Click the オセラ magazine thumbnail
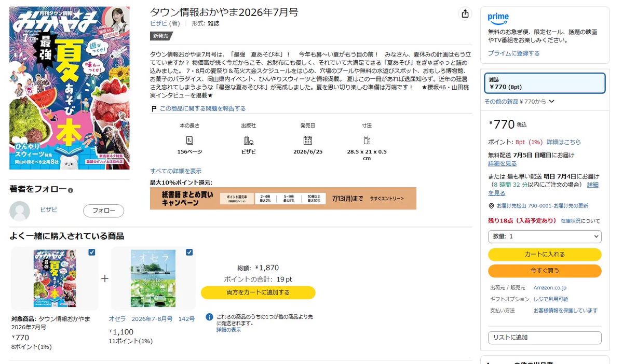623x364 pixels. point(153,278)
